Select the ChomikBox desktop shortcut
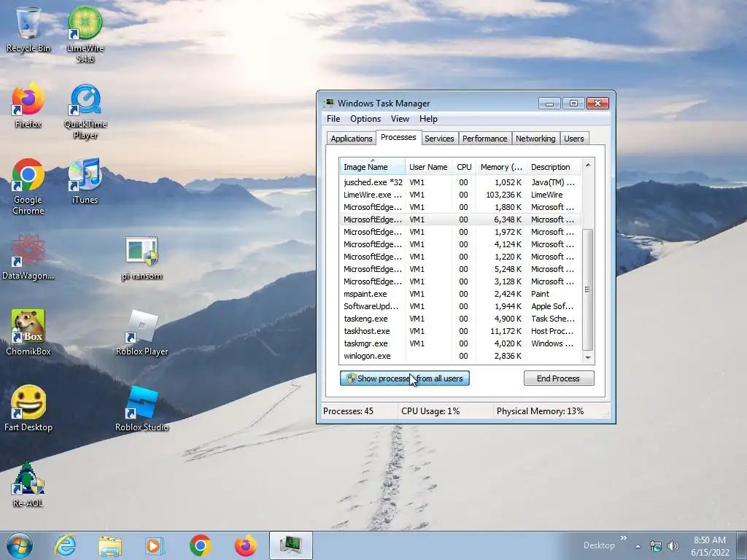This screenshot has height=560, width=747. [x=28, y=332]
